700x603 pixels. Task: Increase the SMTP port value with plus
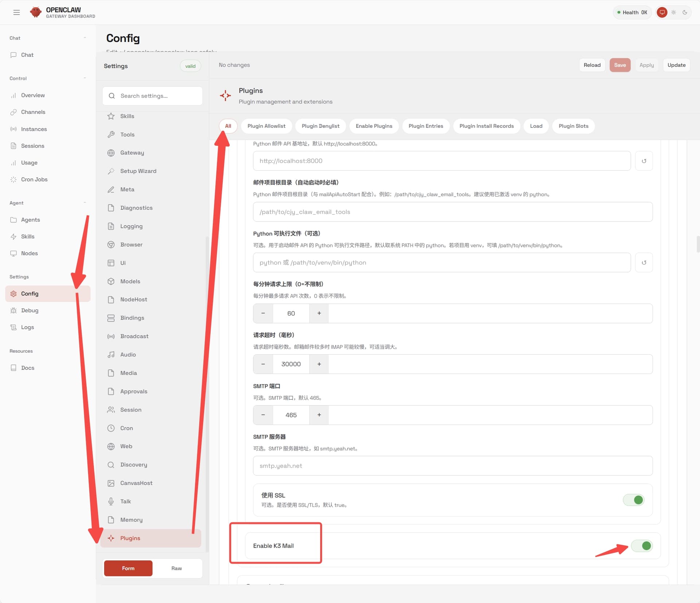(319, 415)
